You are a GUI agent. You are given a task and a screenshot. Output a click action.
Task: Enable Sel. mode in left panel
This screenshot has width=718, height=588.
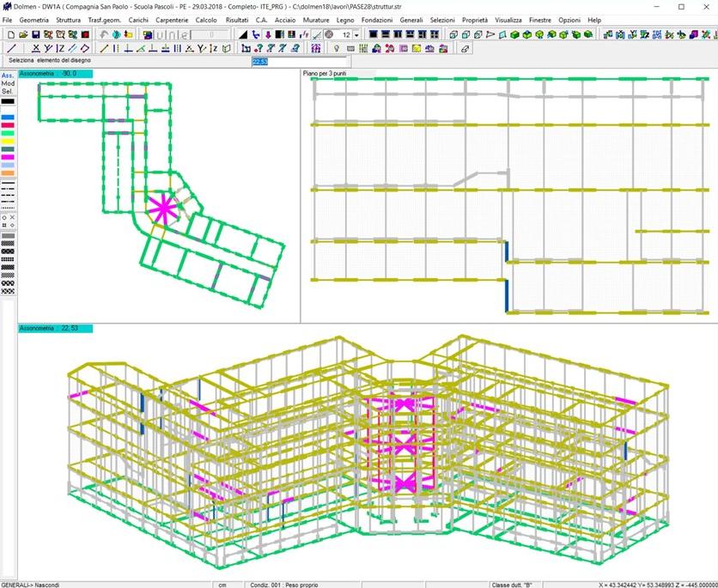[x=8, y=91]
